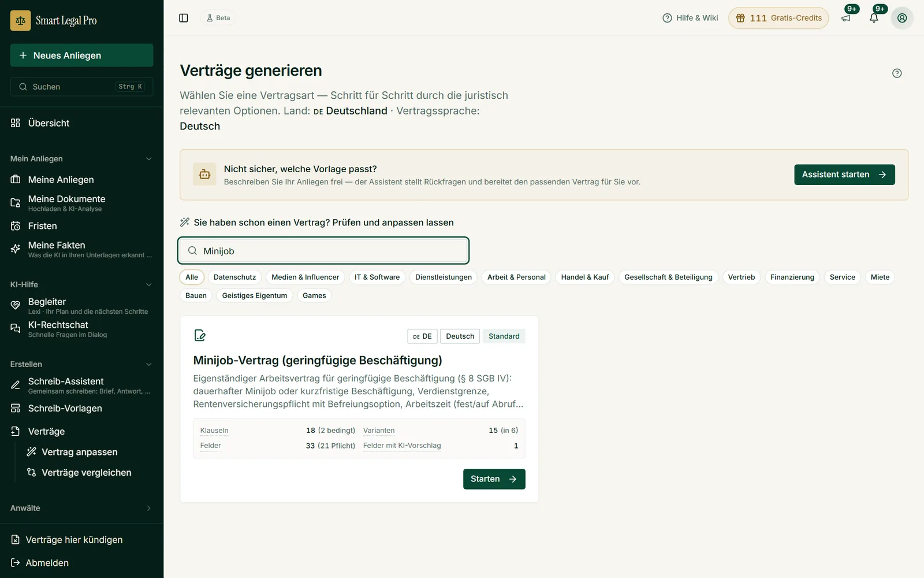
Task: Click the Meine Anliegen briefcase icon
Action: 16,180
